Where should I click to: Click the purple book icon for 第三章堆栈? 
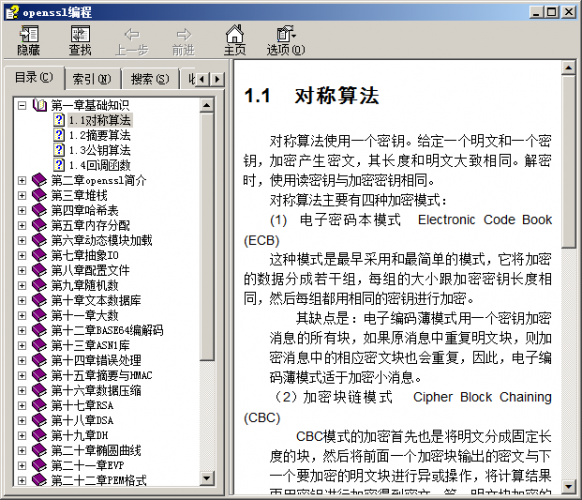pos(39,195)
